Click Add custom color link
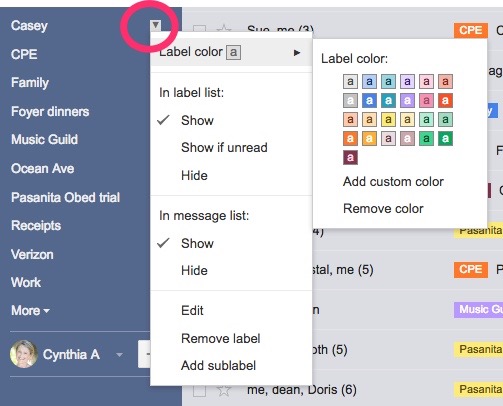The width and height of the screenshot is (503, 406). coord(393,182)
